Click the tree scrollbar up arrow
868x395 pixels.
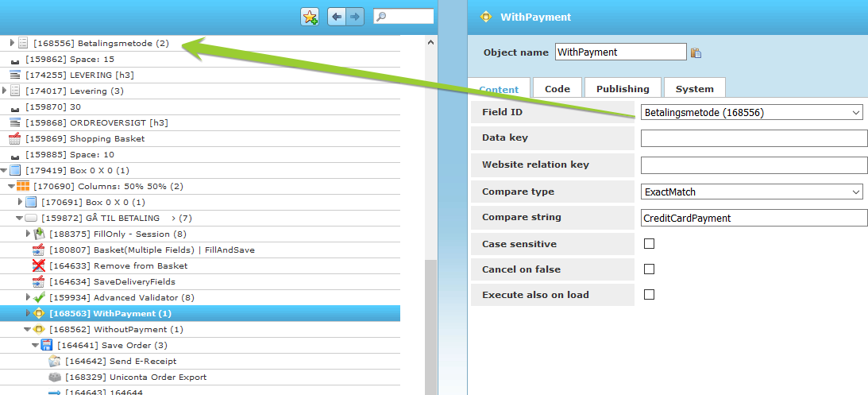coord(431,42)
